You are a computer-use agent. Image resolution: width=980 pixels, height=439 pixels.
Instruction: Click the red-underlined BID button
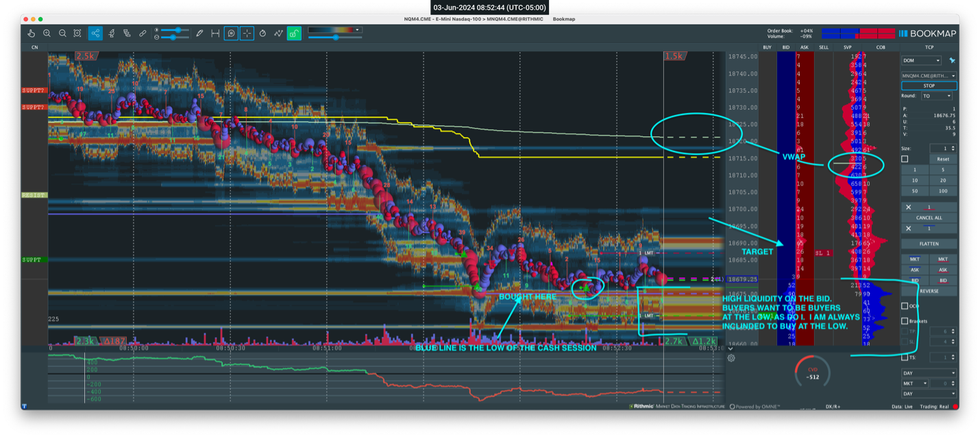point(943,281)
